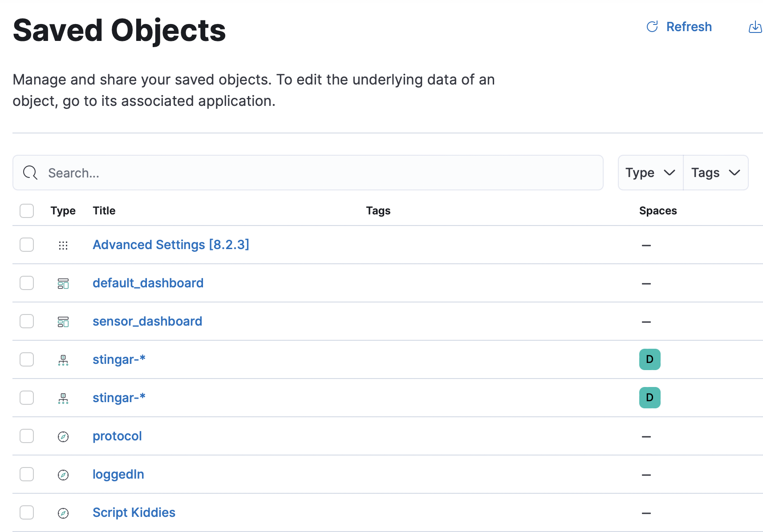This screenshot has height=532, width=763.
Task: Check the default_dashboard row checkbox
Action: click(x=27, y=283)
